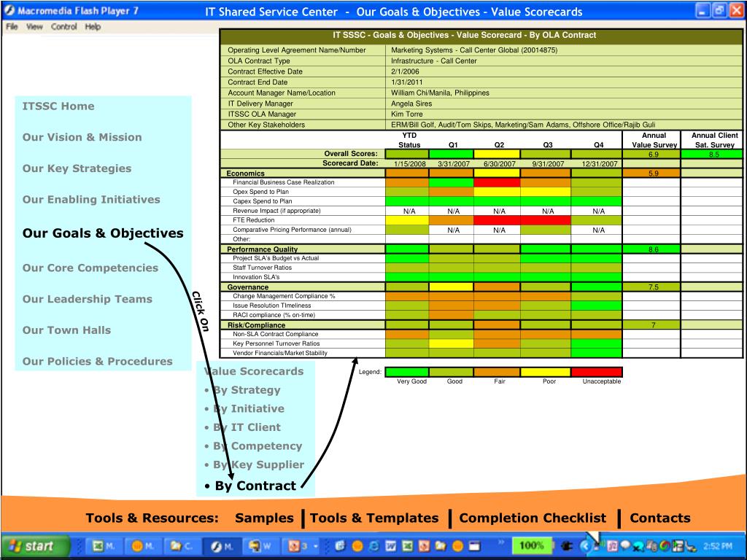Viewport: 747px width, 560px height.
Task: Click the 100% battery indicator
Action: 531,545
